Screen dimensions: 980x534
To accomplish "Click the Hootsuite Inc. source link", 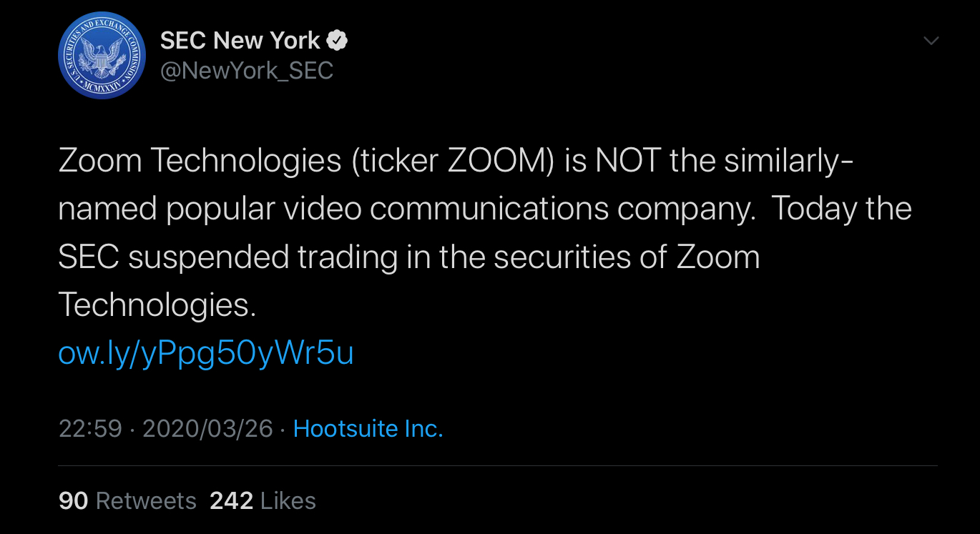I will [368, 428].
